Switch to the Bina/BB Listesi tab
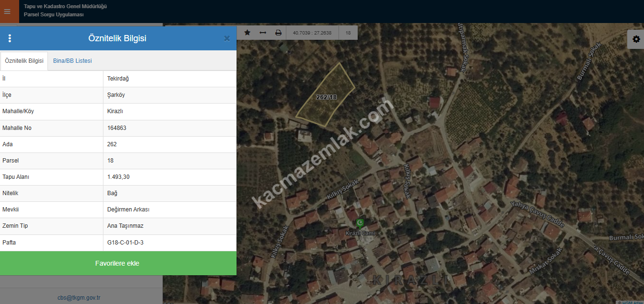 pos(72,61)
